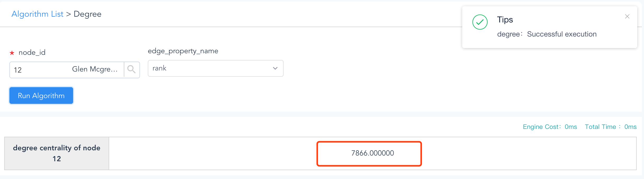Click the Glen Mcgre... node name text
The image size is (644, 179).
[x=95, y=69]
